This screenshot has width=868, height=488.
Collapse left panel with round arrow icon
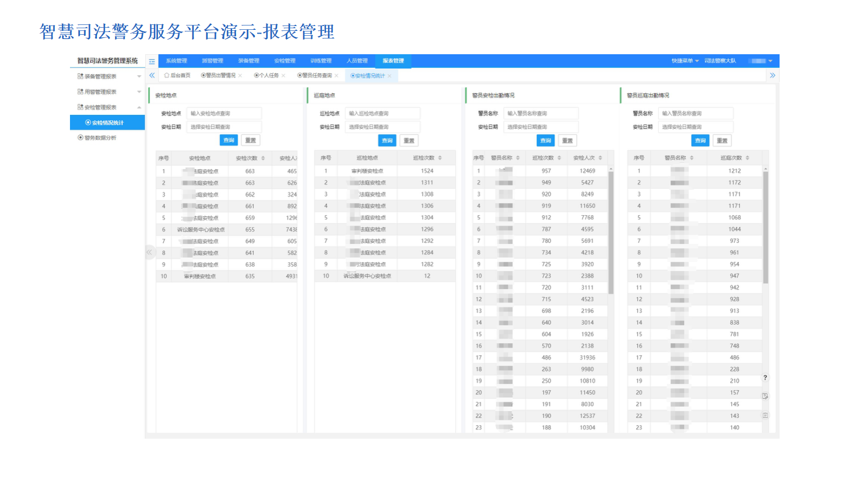click(149, 252)
